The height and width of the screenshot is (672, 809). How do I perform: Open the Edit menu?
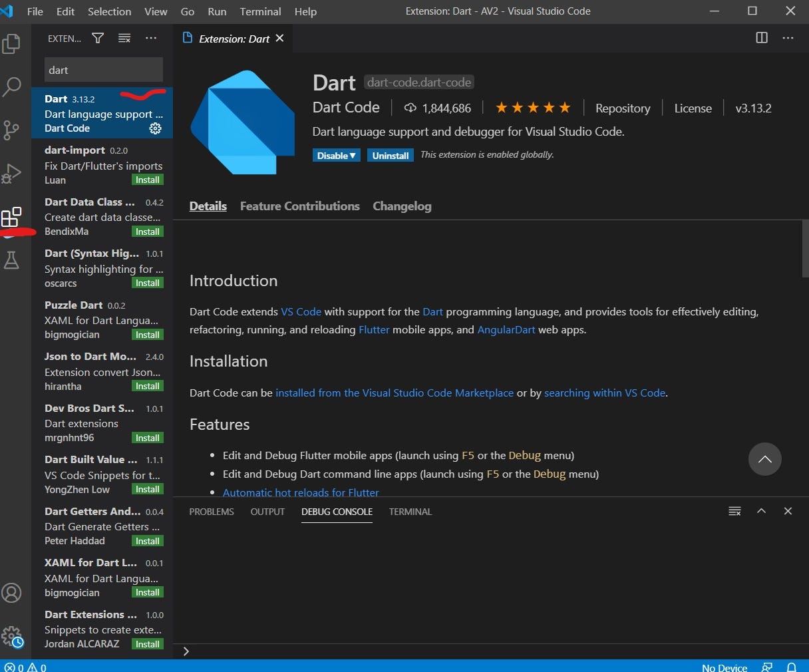(65, 11)
